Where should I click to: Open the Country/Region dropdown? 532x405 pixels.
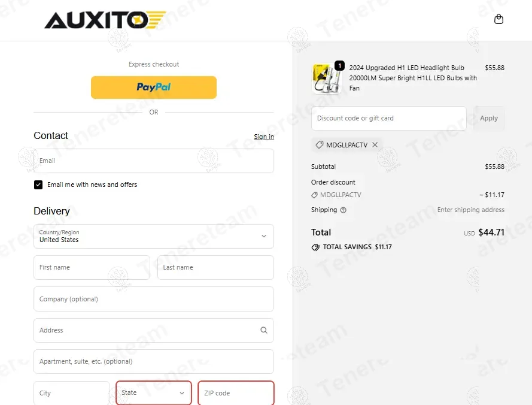[154, 236]
